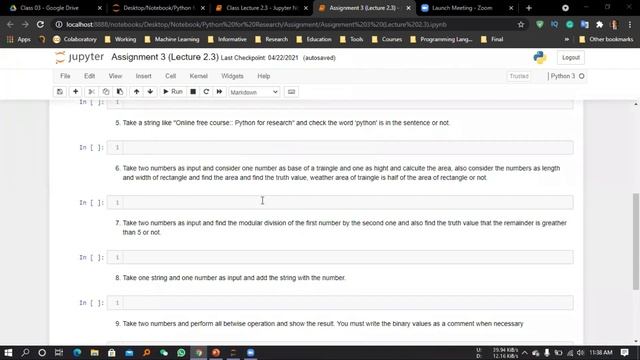
Task: Open the Help menu
Action: pos(264,76)
